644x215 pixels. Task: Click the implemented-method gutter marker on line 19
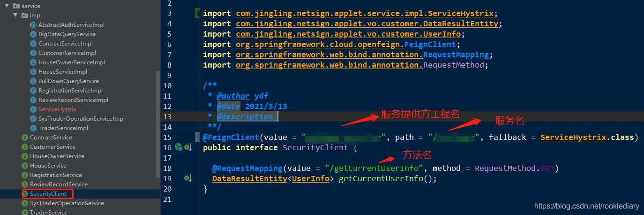click(x=187, y=178)
